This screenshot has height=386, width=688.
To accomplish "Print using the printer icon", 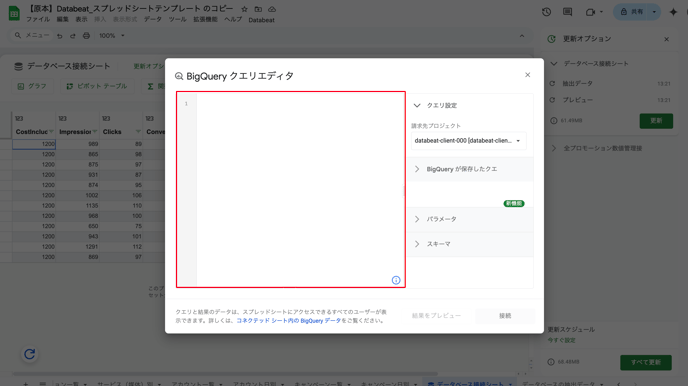I will coord(86,36).
